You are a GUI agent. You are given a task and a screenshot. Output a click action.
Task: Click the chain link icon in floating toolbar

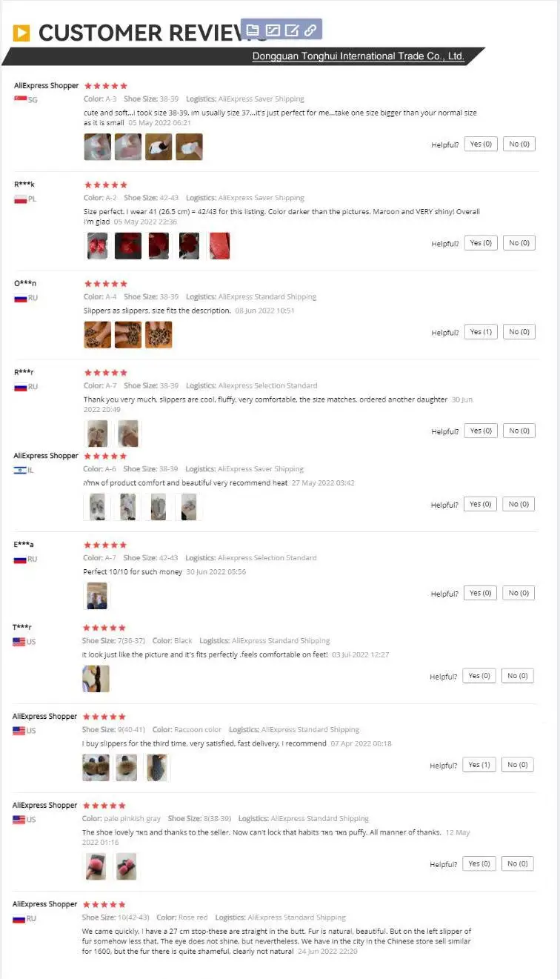tap(310, 30)
